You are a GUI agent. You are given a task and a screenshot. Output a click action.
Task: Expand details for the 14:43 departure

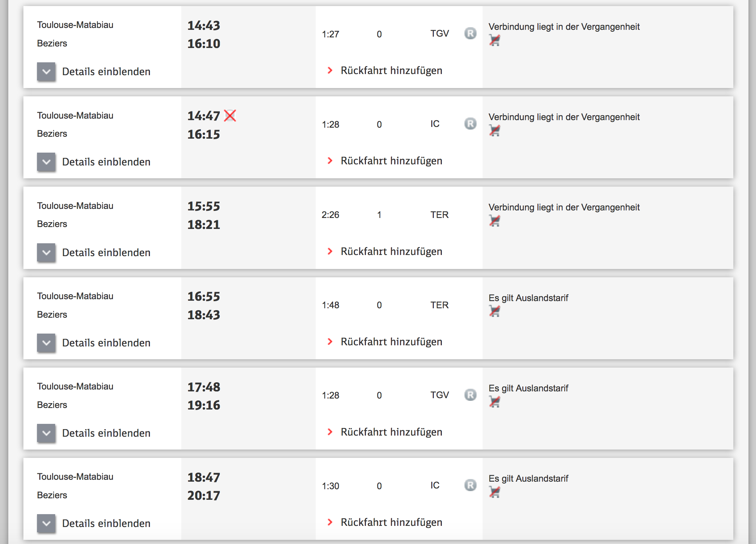46,72
